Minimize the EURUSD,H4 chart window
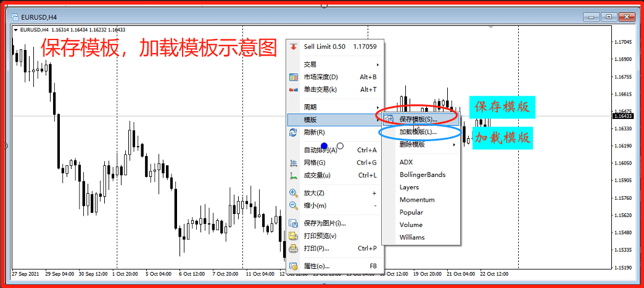 pyautogui.click(x=591, y=17)
